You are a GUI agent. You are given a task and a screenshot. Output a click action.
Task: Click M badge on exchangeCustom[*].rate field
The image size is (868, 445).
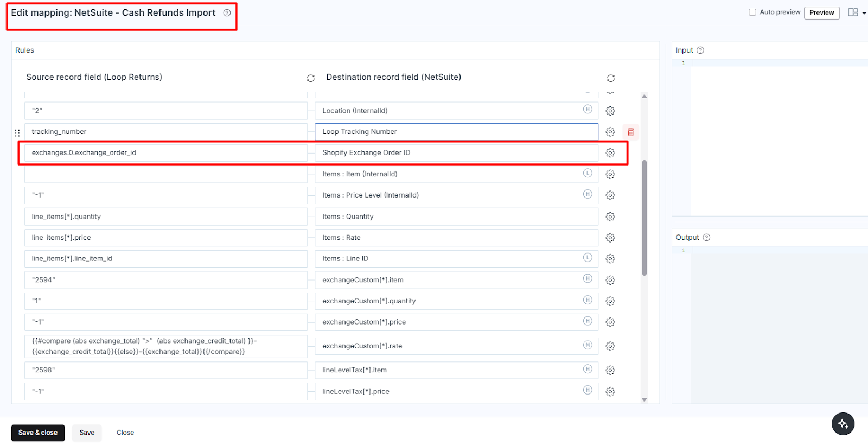(588, 345)
